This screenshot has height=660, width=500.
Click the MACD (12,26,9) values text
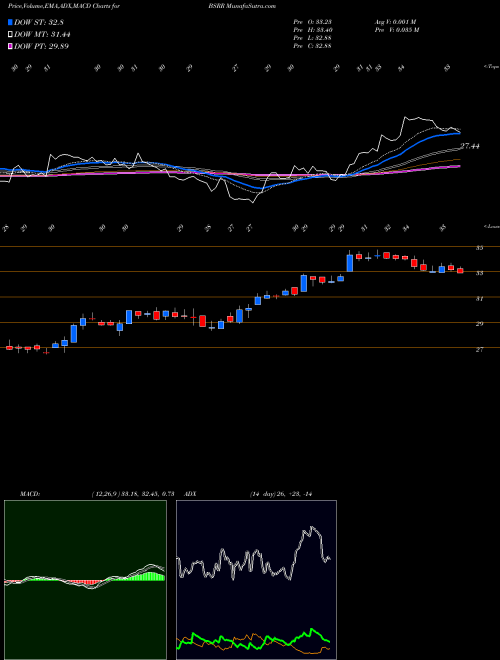pos(133,494)
